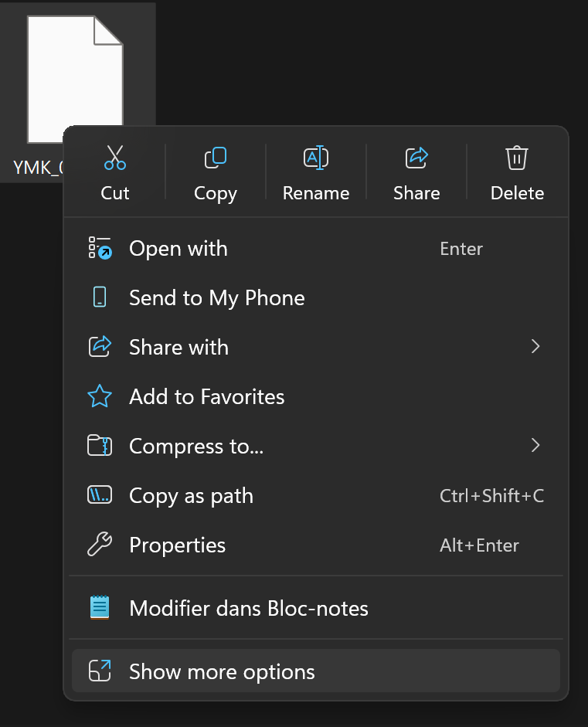Click the Copy as path icon
The image size is (588, 727).
tap(100, 496)
